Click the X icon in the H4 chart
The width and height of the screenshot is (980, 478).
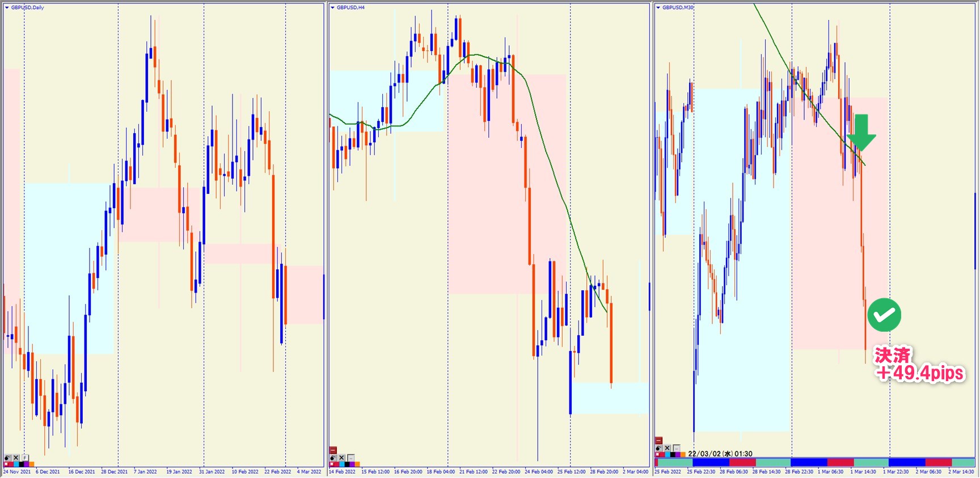(342, 458)
